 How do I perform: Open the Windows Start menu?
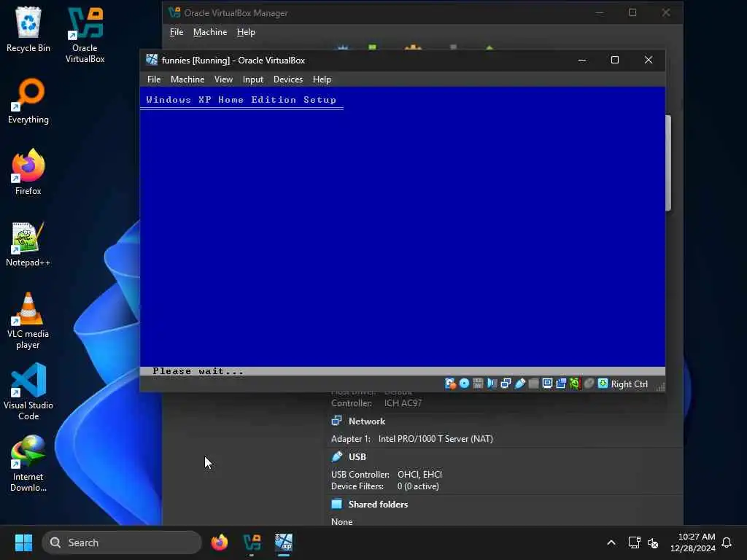(23, 542)
